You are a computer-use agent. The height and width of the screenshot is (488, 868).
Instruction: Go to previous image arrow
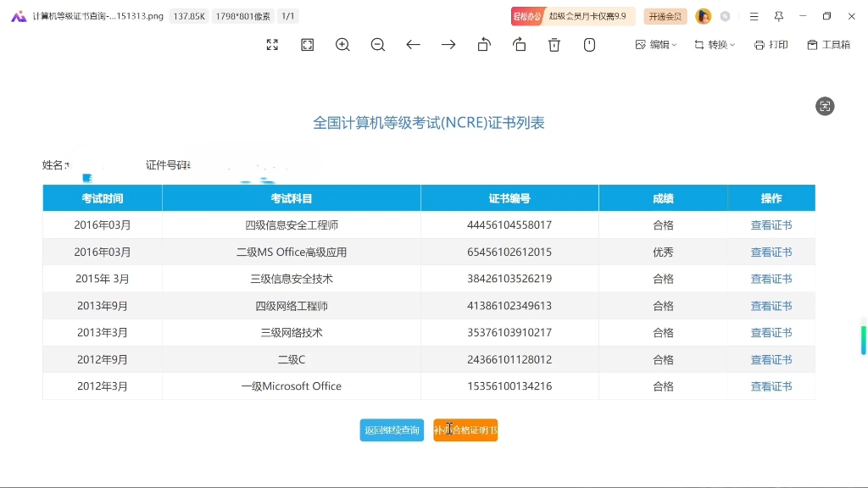click(413, 45)
